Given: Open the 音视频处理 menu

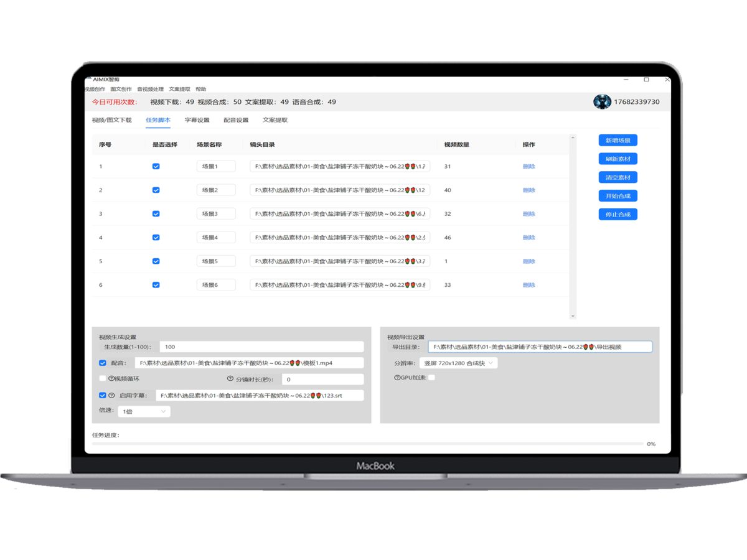Looking at the screenshot, I should [x=150, y=89].
